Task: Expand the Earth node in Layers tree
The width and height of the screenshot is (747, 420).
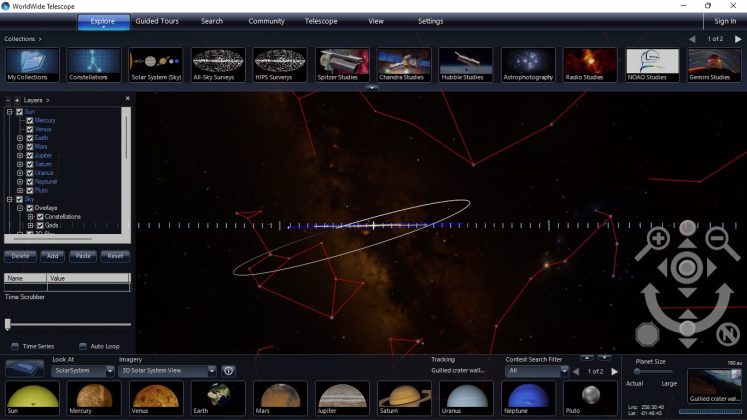Action: (20, 138)
